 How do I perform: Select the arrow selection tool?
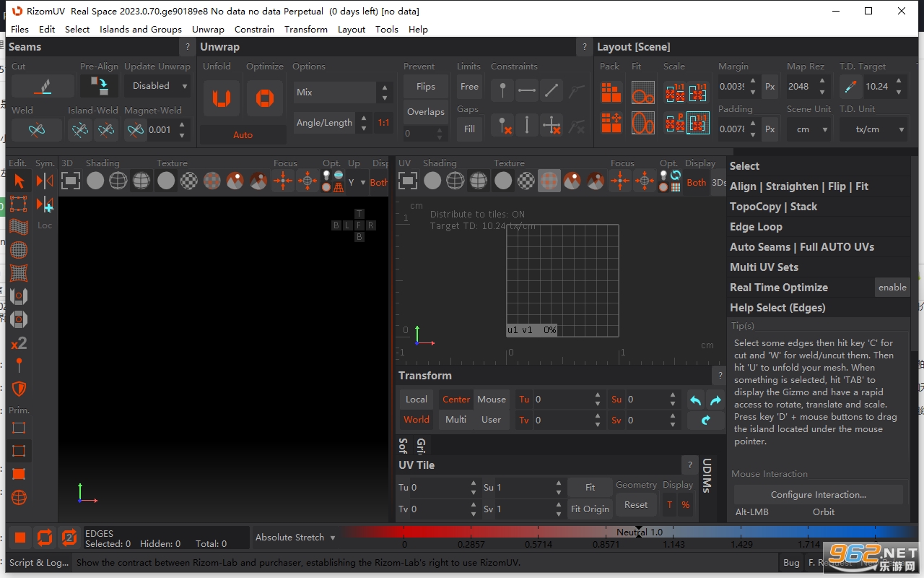coord(19,181)
